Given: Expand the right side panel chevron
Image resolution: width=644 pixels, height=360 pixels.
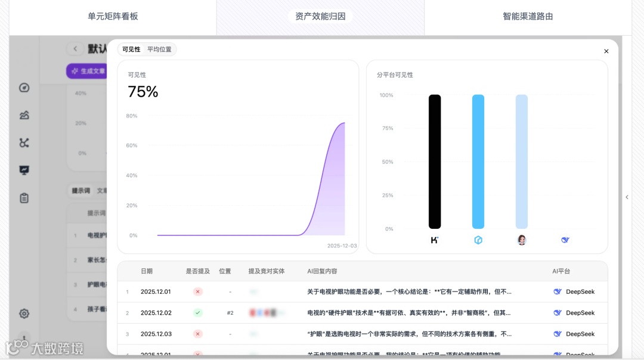Looking at the screenshot, I should pyautogui.click(x=627, y=197).
